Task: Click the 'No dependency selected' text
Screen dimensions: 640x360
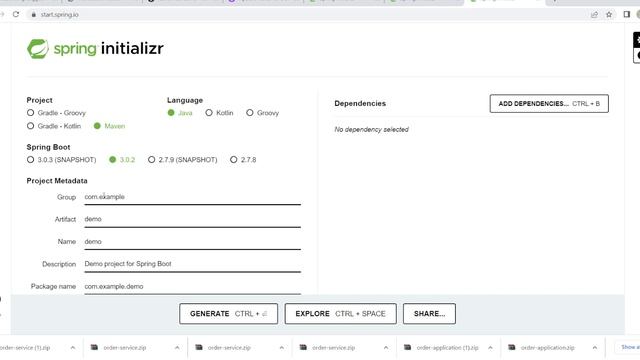Action: [x=371, y=129]
